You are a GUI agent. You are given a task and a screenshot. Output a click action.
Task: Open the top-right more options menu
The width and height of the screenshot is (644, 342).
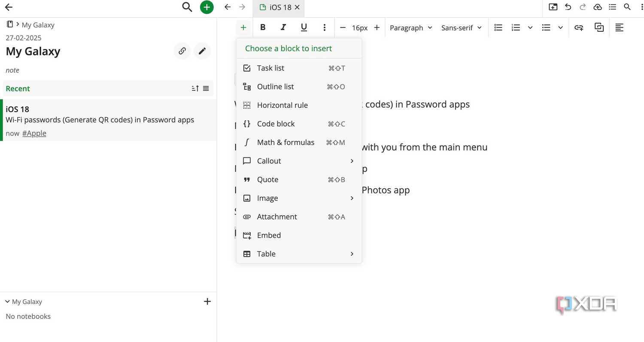pyautogui.click(x=641, y=7)
